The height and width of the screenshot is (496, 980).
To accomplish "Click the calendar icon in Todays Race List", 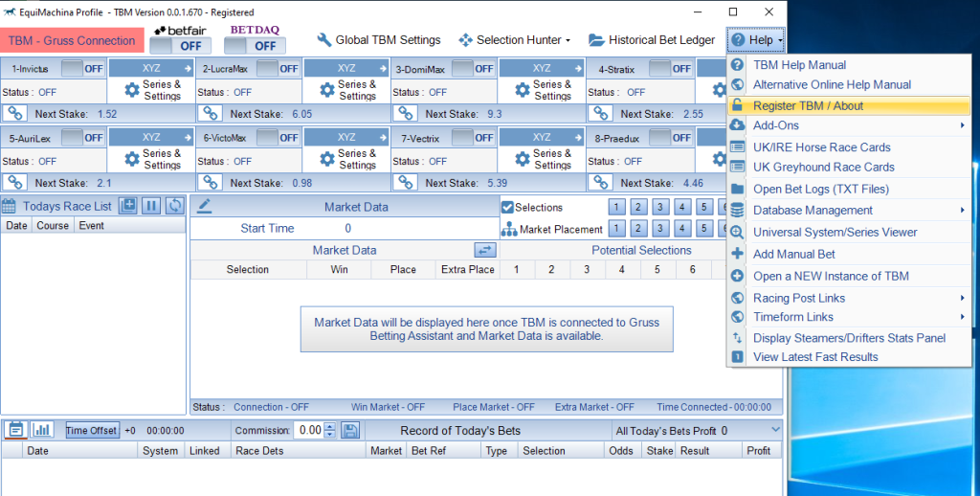I will point(9,206).
